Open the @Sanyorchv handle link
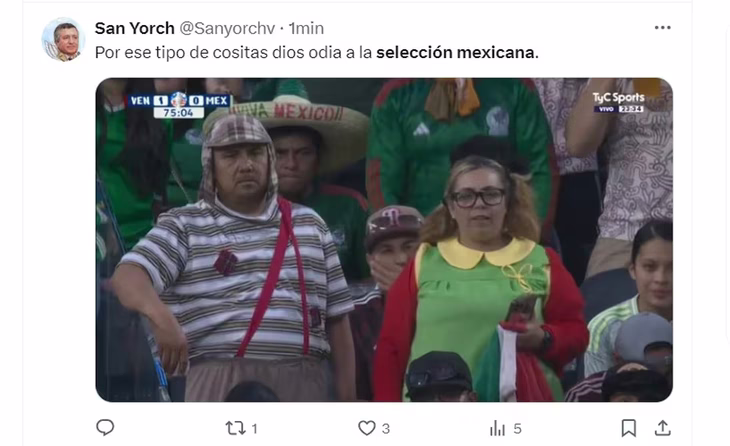Screen dimensions: 730x446 coord(227,28)
